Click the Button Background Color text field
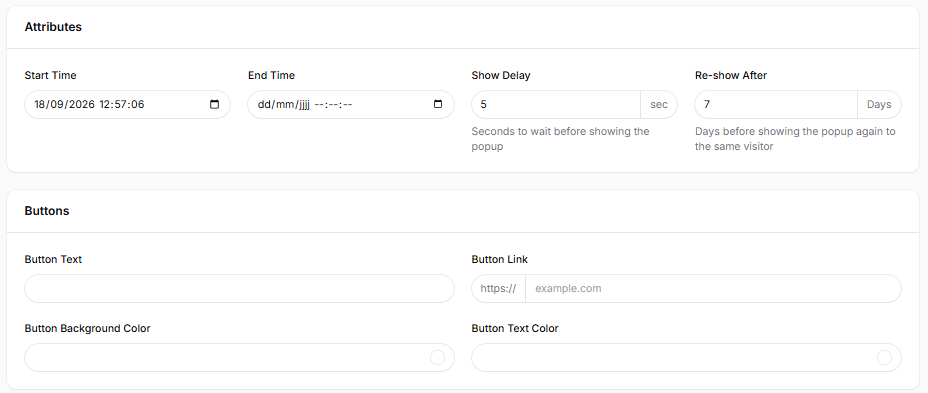The height and width of the screenshot is (393, 928). (x=239, y=357)
